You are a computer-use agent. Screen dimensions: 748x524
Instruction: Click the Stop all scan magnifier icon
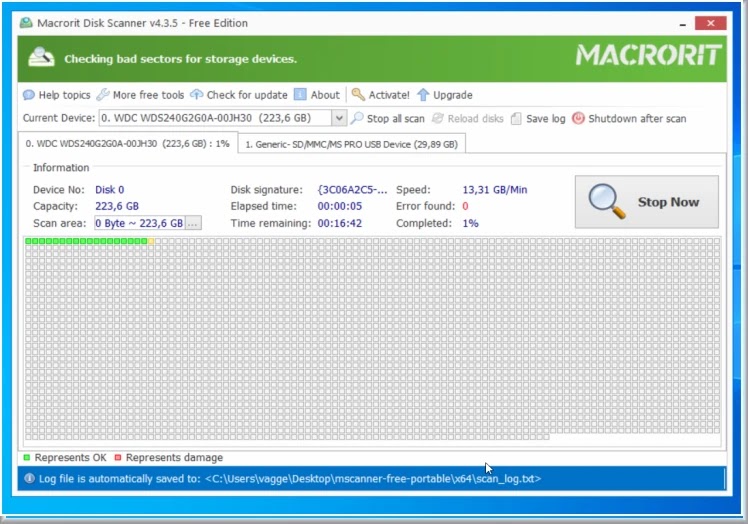[x=357, y=118]
